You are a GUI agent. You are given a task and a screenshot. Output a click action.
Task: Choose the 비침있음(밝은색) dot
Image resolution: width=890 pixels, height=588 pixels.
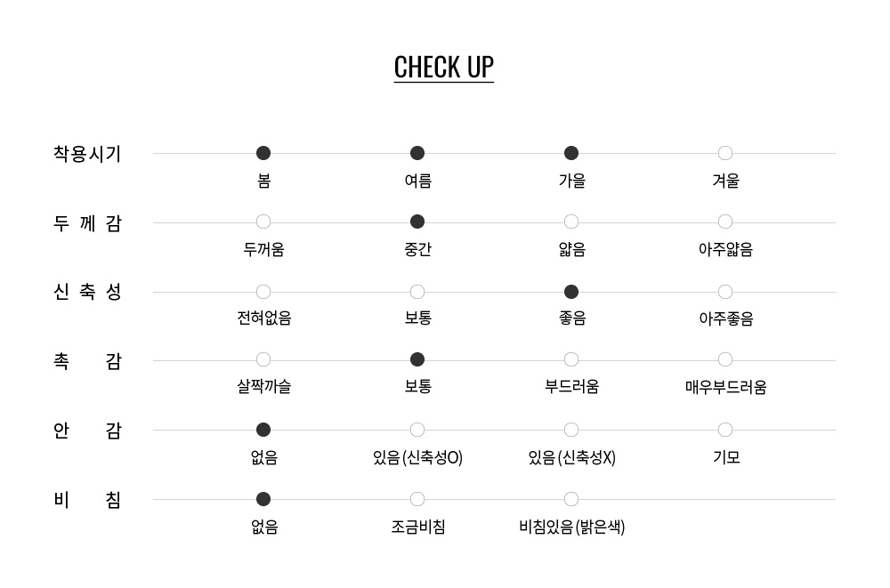[x=571, y=499]
